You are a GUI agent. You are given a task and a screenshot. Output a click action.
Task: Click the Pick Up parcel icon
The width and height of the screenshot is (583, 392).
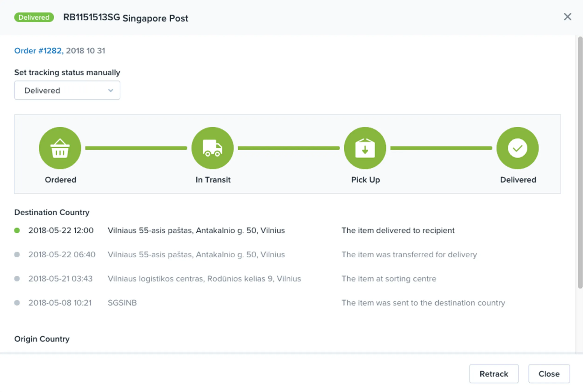[x=365, y=148]
